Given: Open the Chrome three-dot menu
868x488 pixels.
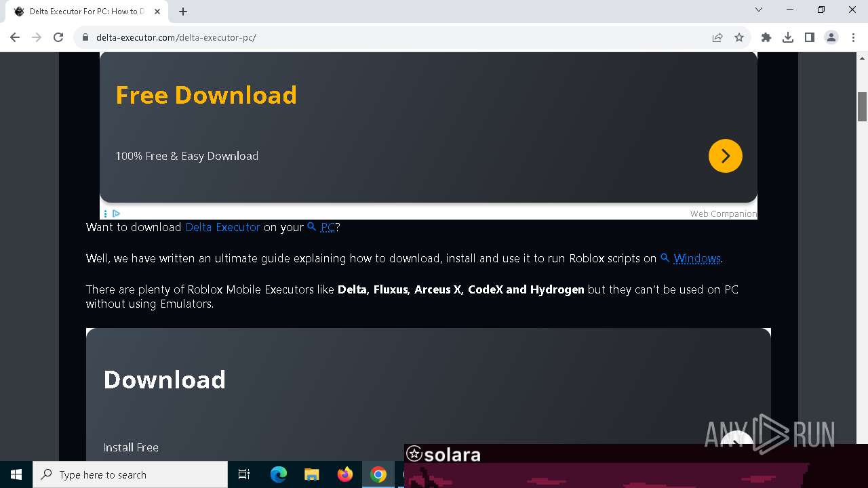Looking at the screenshot, I should tap(853, 37).
